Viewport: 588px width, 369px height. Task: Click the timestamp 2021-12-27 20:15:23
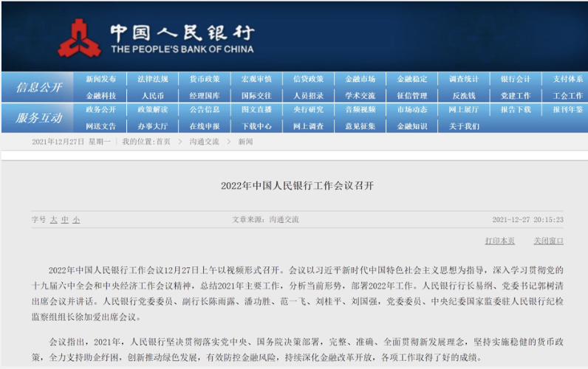pos(527,220)
